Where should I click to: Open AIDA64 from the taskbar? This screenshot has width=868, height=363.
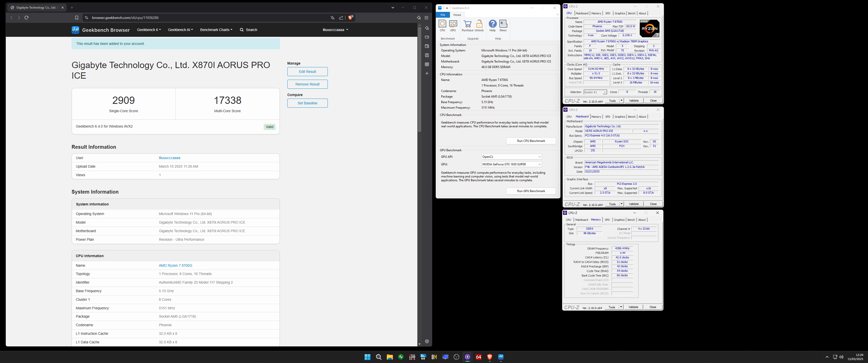[478, 357]
